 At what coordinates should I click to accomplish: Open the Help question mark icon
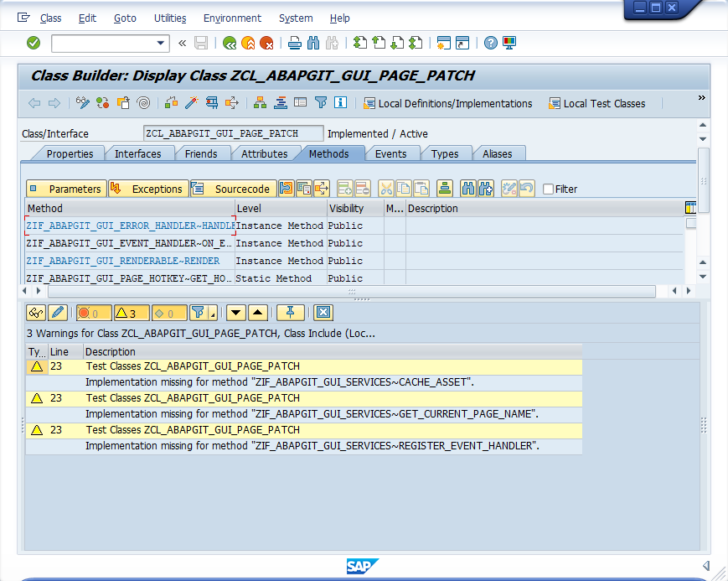point(491,44)
